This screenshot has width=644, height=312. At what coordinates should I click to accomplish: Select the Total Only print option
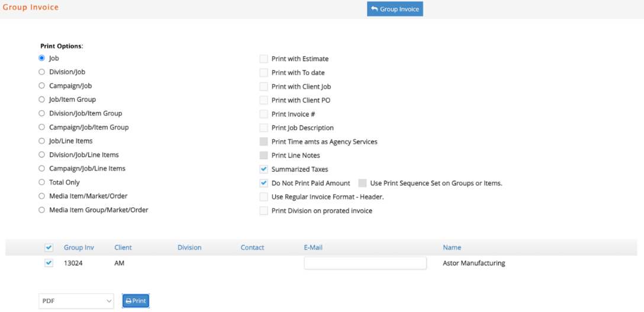coord(41,182)
